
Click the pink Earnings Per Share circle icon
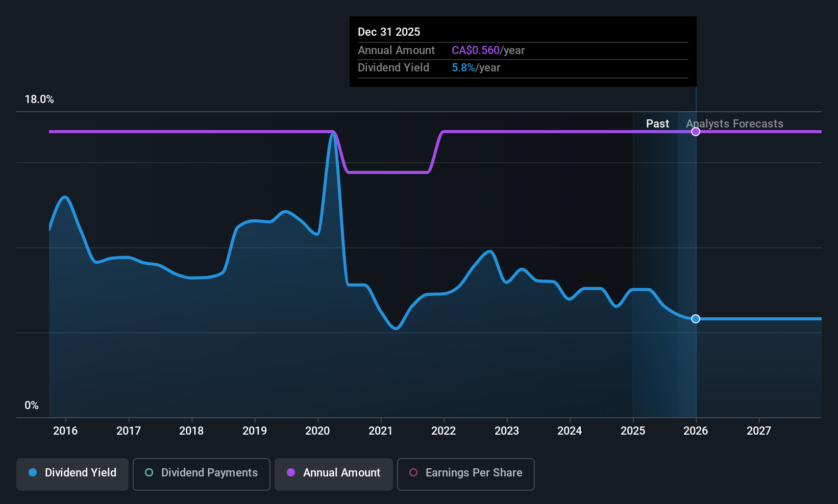[413, 473]
